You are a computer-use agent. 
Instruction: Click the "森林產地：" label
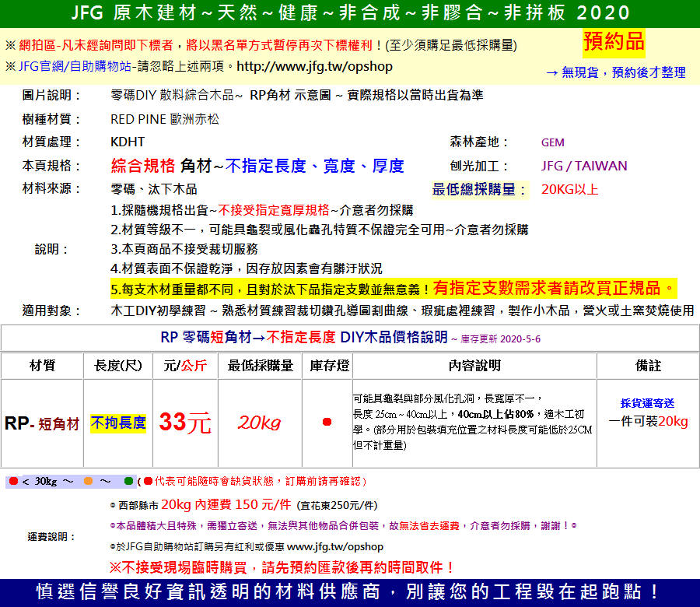(x=479, y=142)
